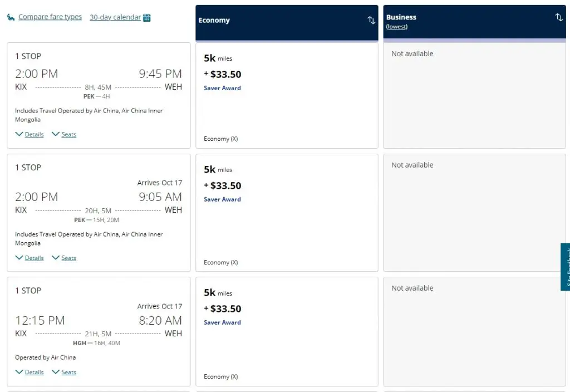
Task: Open the Site Feedback side tab
Action: (566, 267)
